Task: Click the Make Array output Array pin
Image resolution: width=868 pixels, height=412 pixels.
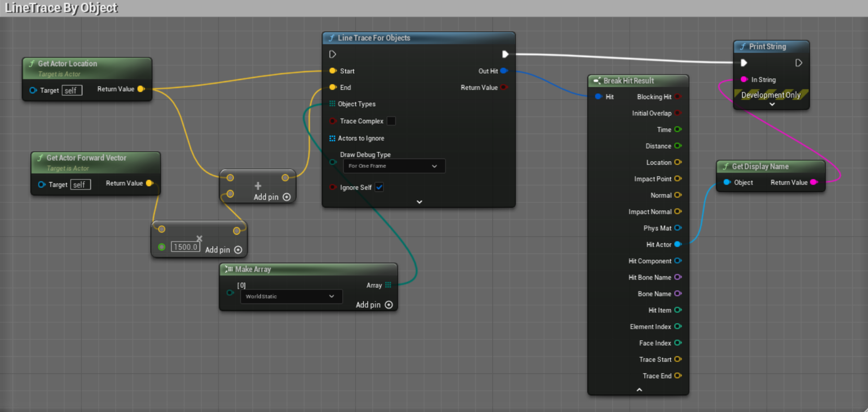Action: pyautogui.click(x=388, y=285)
